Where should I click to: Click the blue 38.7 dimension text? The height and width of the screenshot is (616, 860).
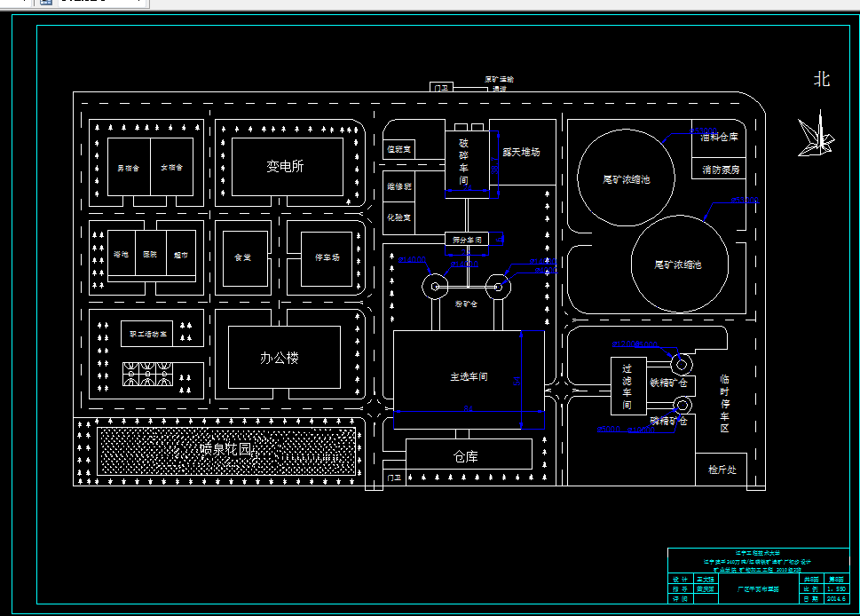[x=494, y=166]
